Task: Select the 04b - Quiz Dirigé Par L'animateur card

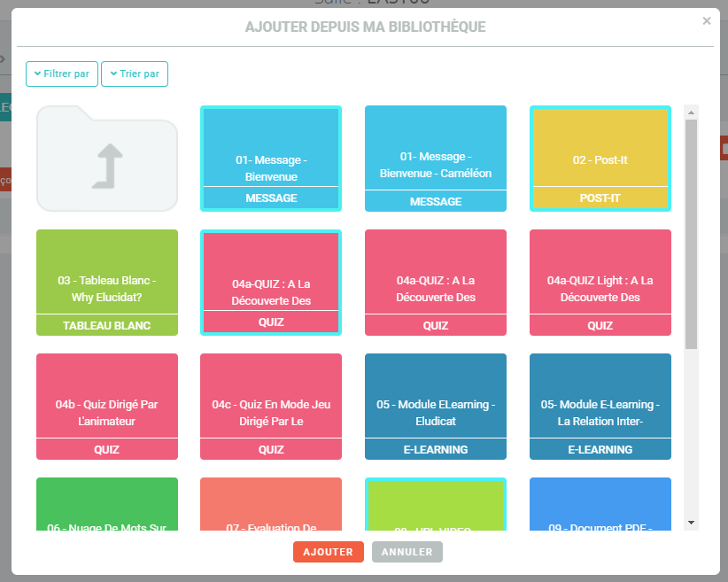Action: 107,407
